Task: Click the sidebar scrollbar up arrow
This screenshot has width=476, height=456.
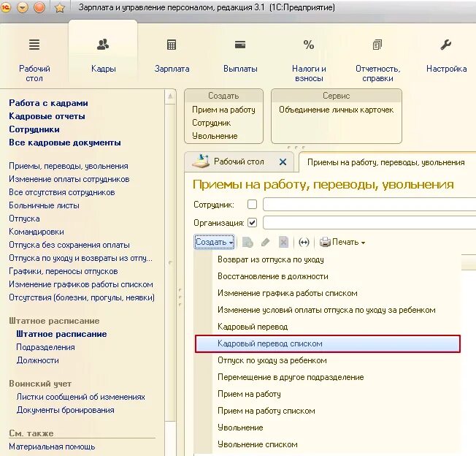Action: point(170,96)
